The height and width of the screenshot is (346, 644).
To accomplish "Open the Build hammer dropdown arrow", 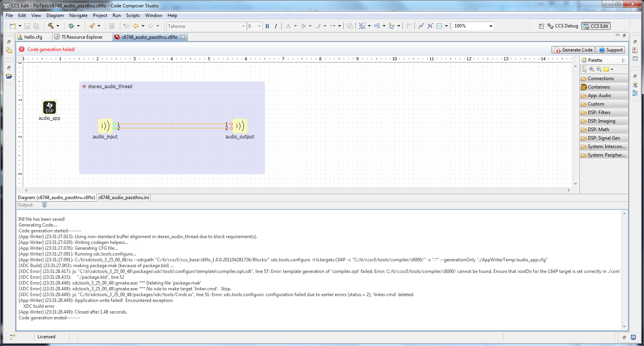I will click(58, 26).
